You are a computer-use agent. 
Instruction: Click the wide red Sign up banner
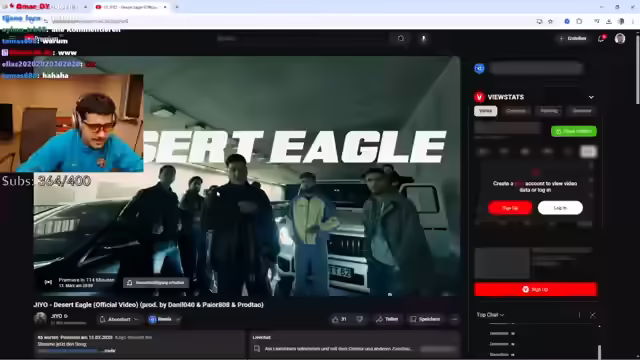(x=536, y=289)
